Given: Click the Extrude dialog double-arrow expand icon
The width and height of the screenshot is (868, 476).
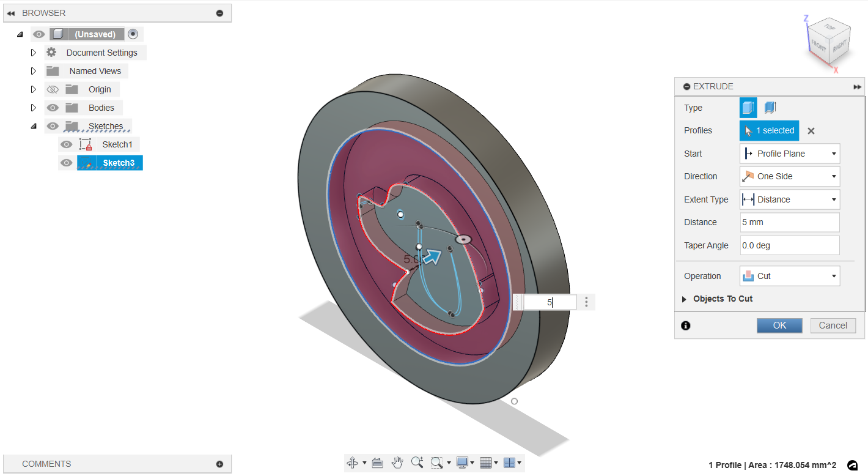Looking at the screenshot, I should pyautogui.click(x=857, y=87).
